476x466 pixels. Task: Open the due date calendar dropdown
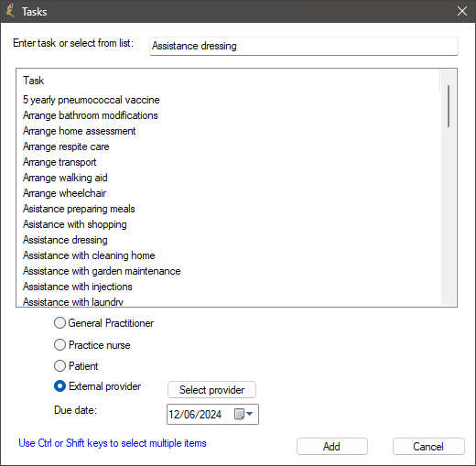click(x=243, y=414)
